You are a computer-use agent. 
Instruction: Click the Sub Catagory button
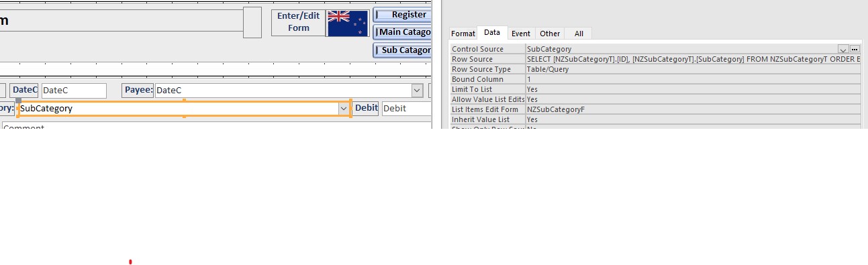click(403, 50)
